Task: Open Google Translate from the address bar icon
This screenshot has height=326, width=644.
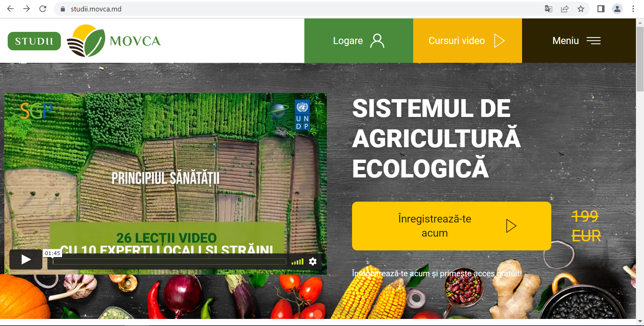Action: [x=549, y=9]
